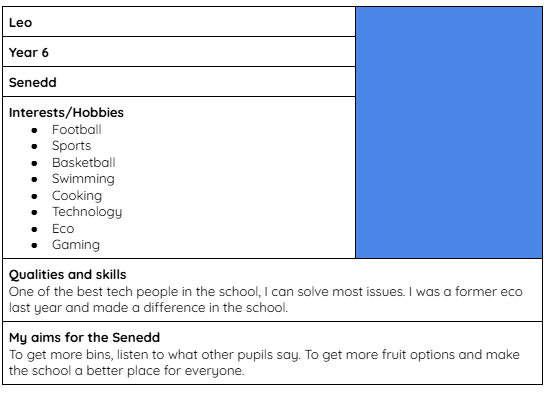The height and width of the screenshot is (393, 547).
Task: Click the name cell reading Leo
Action: 179,22
